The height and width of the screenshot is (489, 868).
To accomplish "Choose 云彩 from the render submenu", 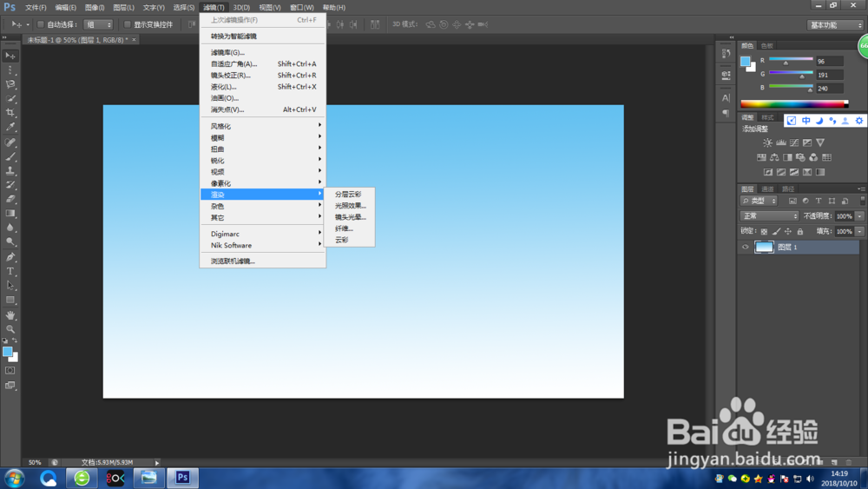I will 349,240.
